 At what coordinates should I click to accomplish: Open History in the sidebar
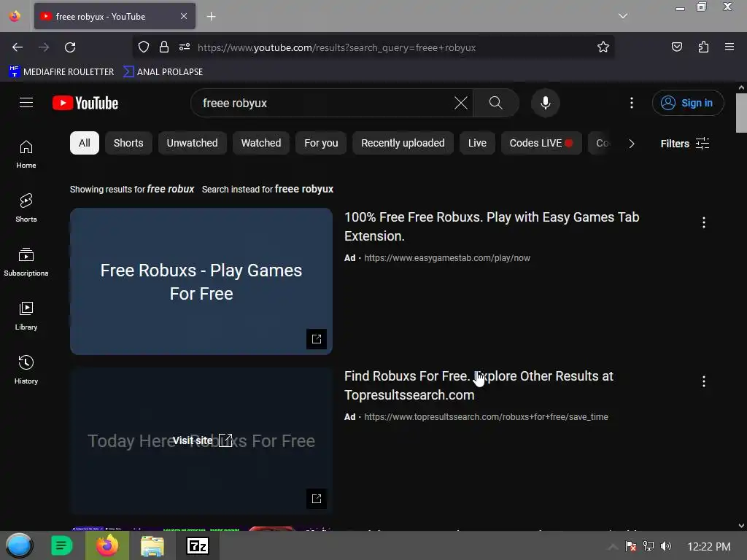(26, 370)
